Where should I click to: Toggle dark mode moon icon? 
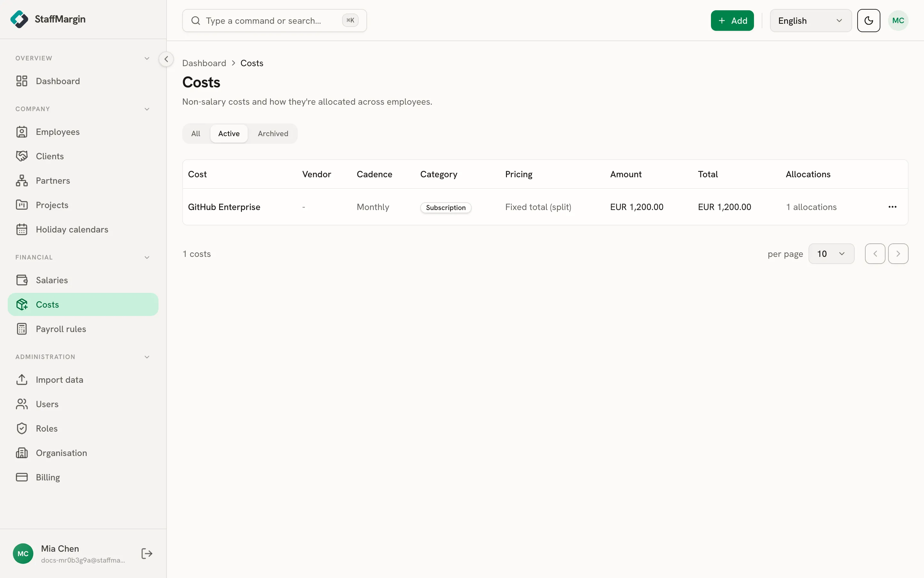point(868,21)
